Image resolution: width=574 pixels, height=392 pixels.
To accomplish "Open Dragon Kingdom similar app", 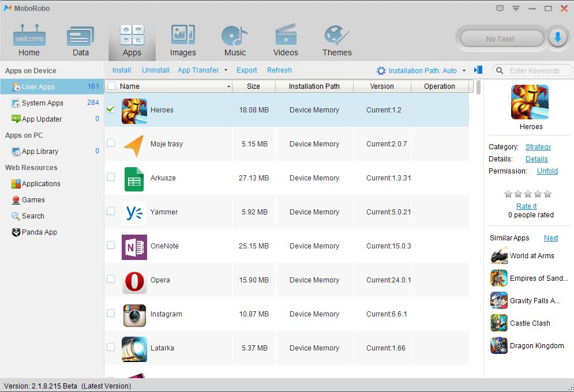I will coord(527,345).
